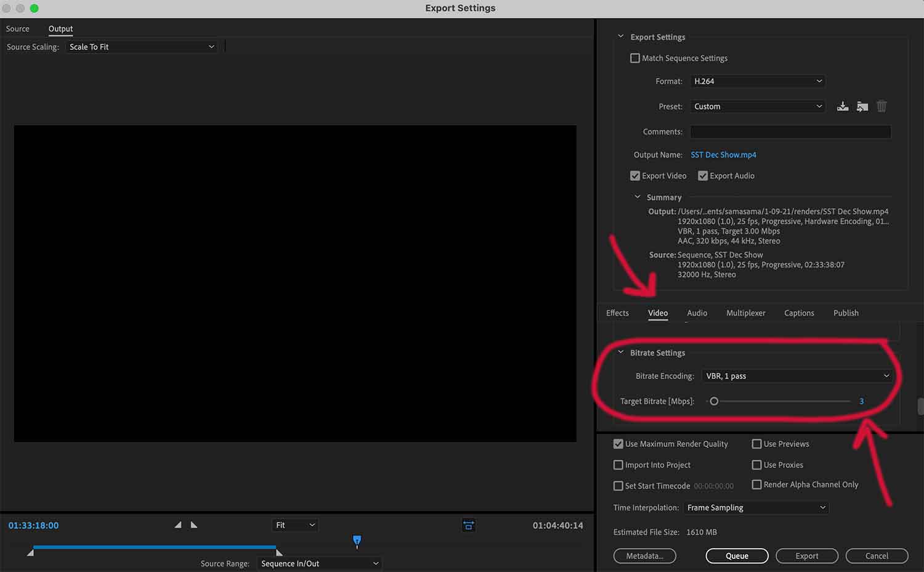Import an export preset
Screen dimensions: 924x572
click(862, 106)
